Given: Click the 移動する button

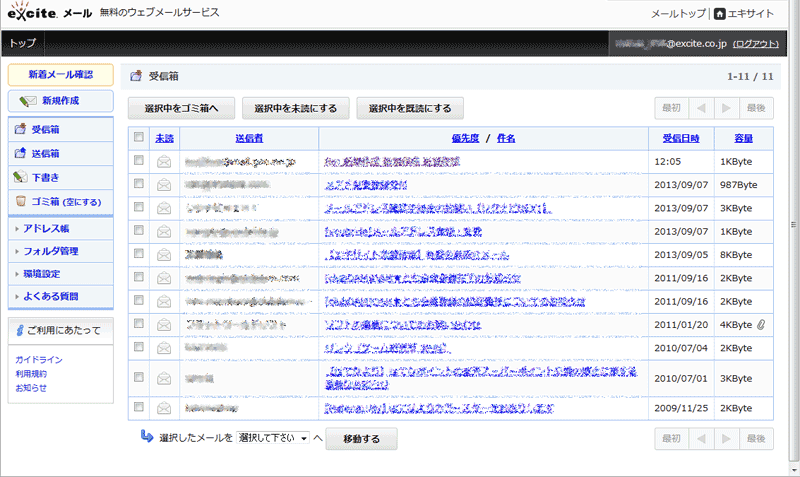Looking at the screenshot, I should coord(361,439).
